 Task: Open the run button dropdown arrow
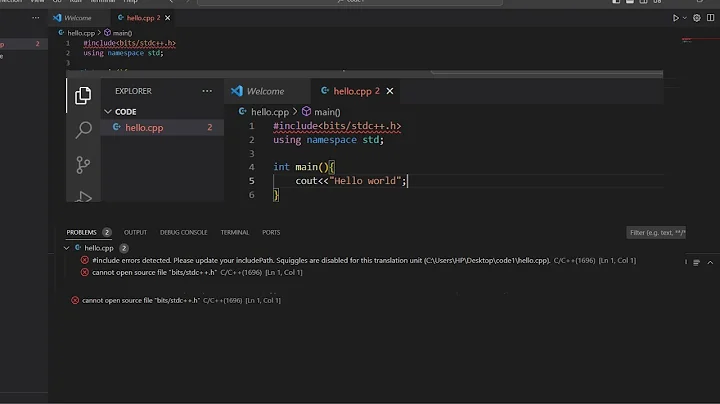pyautogui.click(x=685, y=18)
